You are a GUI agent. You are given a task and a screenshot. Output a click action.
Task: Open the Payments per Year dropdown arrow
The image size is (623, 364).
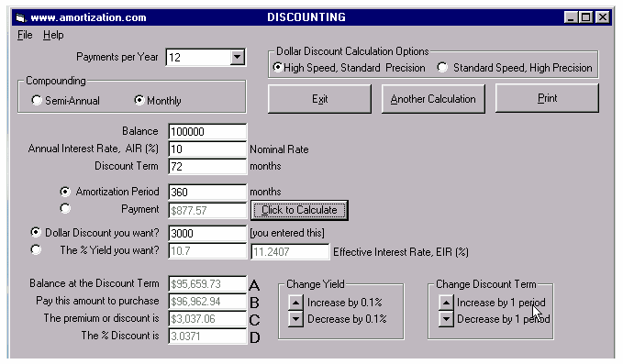click(x=238, y=57)
